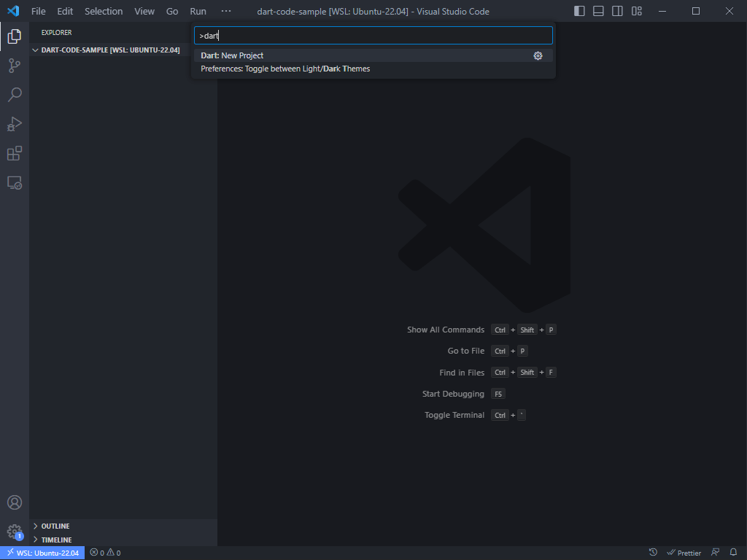The image size is (747, 560).
Task: Open the View menu
Action: coord(144,11)
